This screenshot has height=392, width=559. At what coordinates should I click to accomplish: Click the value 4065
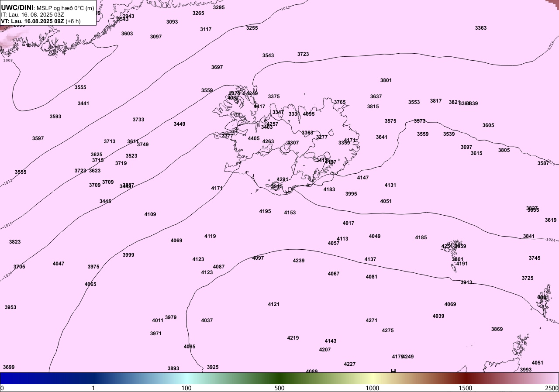tap(90, 284)
